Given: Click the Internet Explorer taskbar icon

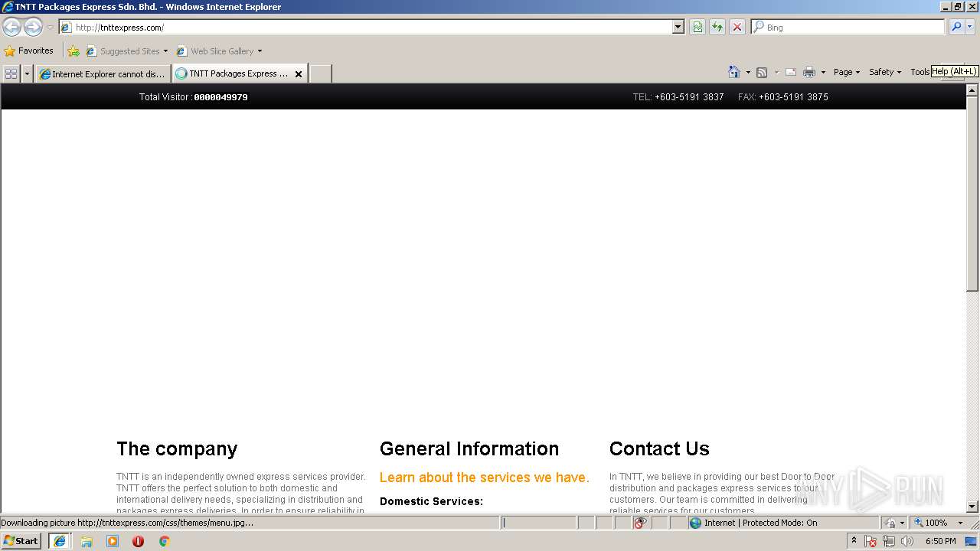Looking at the screenshot, I should [60, 541].
